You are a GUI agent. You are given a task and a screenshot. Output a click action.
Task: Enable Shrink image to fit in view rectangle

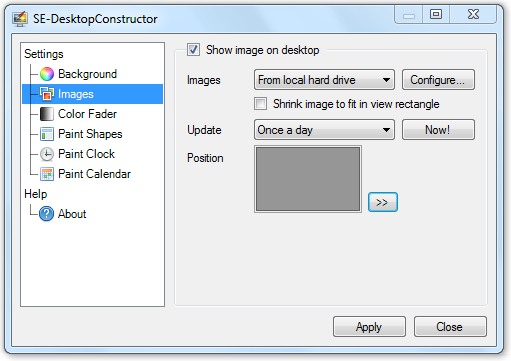click(x=260, y=104)
